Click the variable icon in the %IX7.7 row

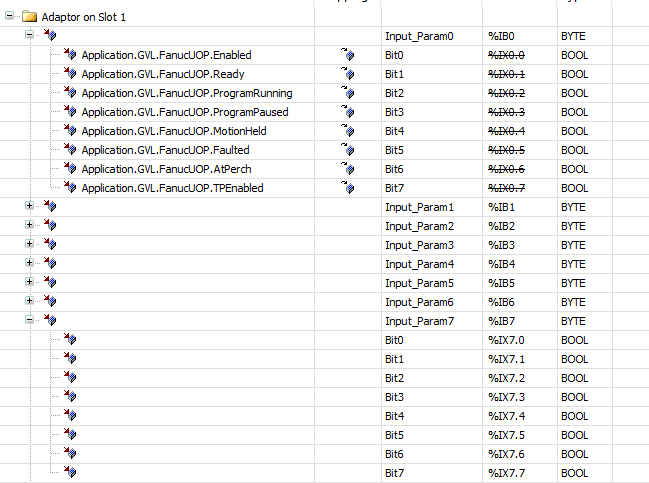[x=70, y=473]
